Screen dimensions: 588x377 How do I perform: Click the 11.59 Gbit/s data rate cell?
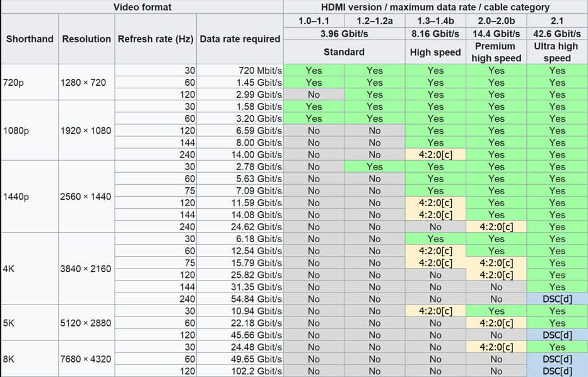coord(240,203)
